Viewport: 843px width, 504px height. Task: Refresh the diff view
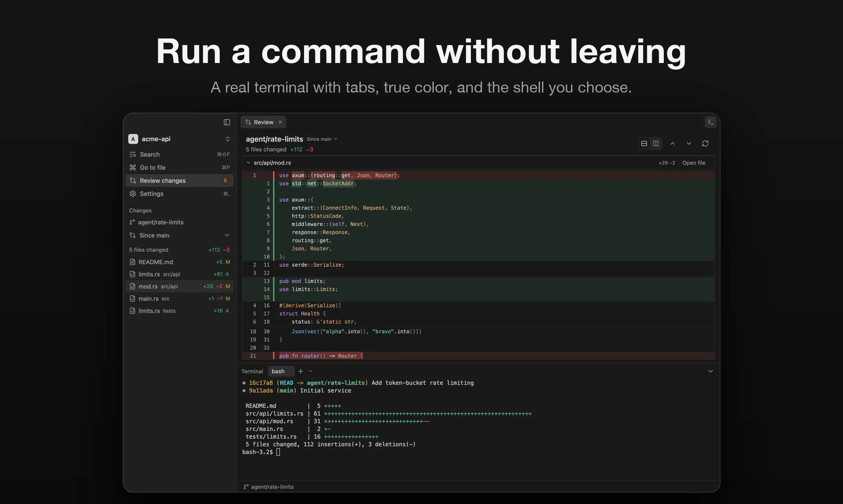tap(705, 144)
